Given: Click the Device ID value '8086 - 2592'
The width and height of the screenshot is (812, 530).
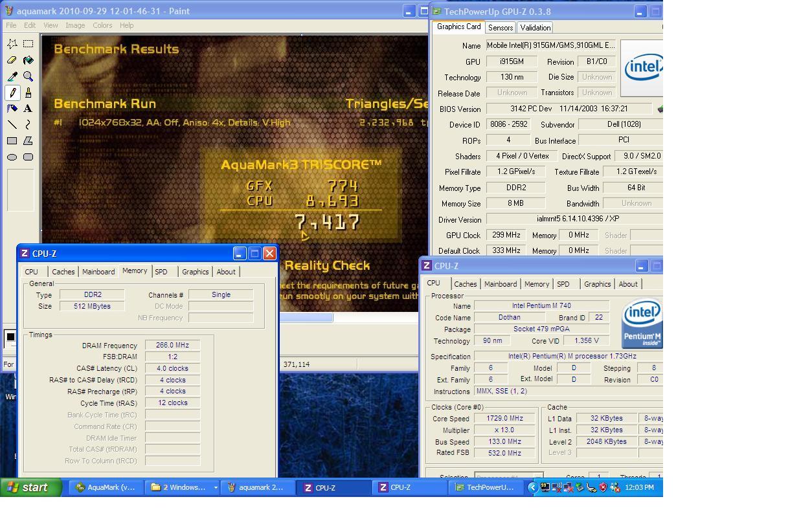Looking at the screenshot, I should (508, 124).
